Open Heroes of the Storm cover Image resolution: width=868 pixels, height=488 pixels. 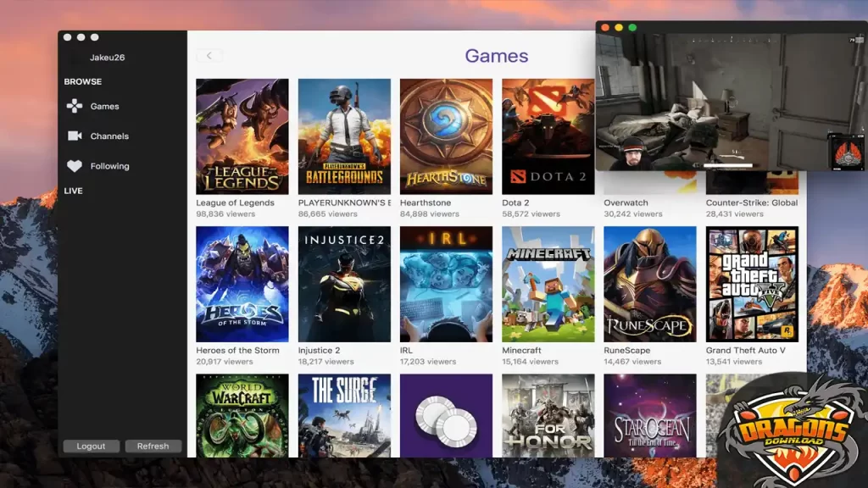(x=242, y=284)
